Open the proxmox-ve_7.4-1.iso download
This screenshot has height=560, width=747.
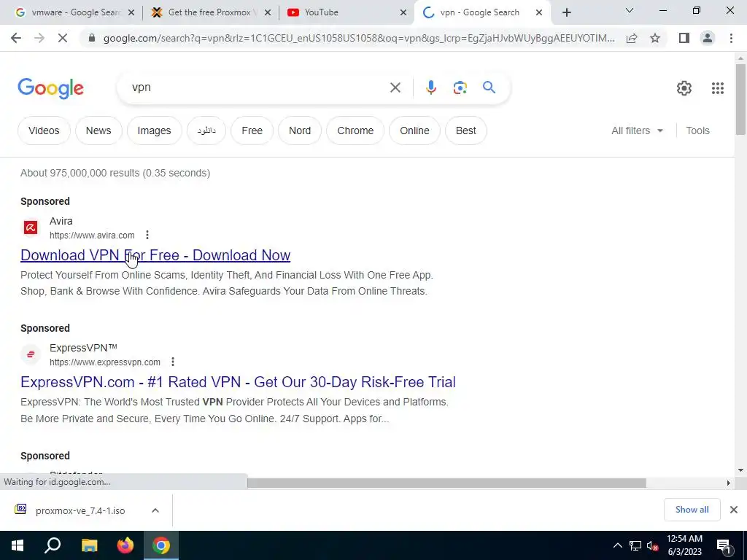coord(80,510)
